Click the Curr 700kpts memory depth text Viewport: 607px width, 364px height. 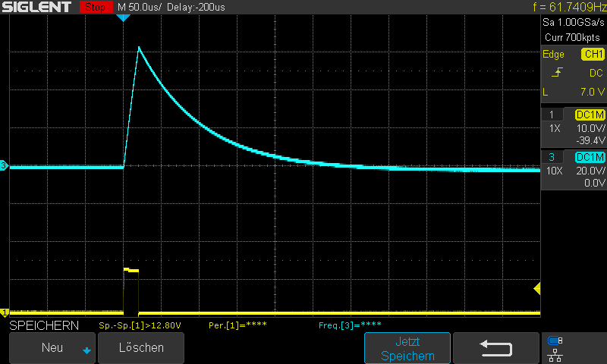point(572,37)
